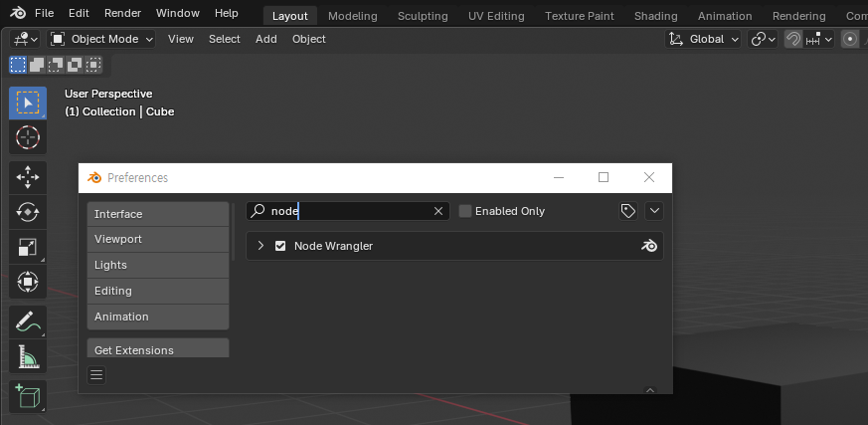
Task: Open the Viewport preferences section
Action: (x=158, y=240)
